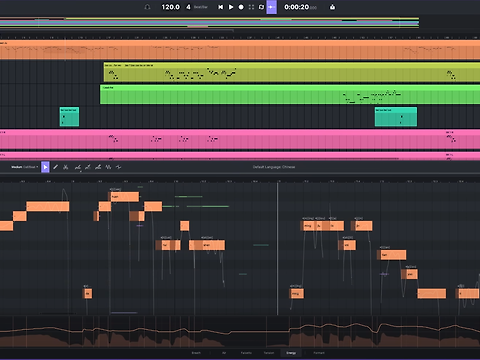Open the Air parameter tab
Viewport: 480px width, 360px height.
224,353
